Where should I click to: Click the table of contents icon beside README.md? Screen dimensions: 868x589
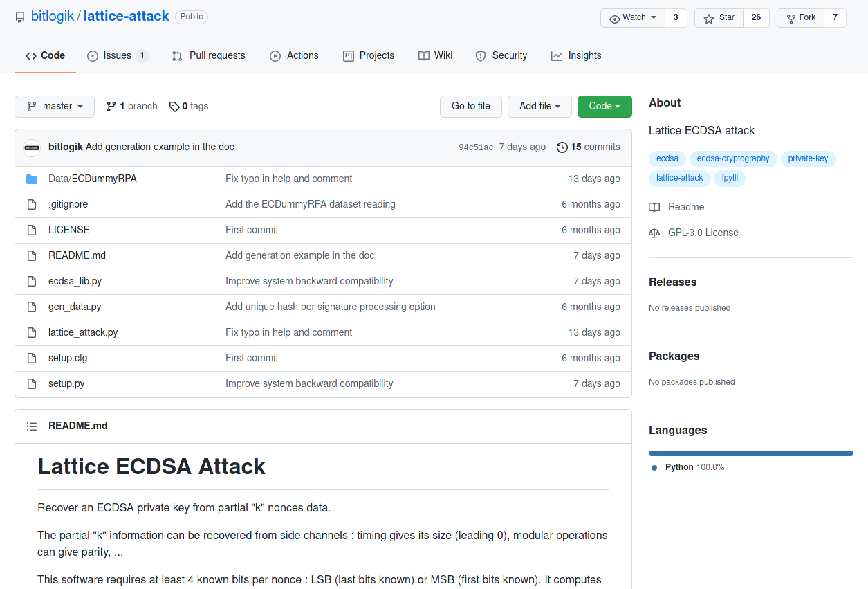(32, 426)
